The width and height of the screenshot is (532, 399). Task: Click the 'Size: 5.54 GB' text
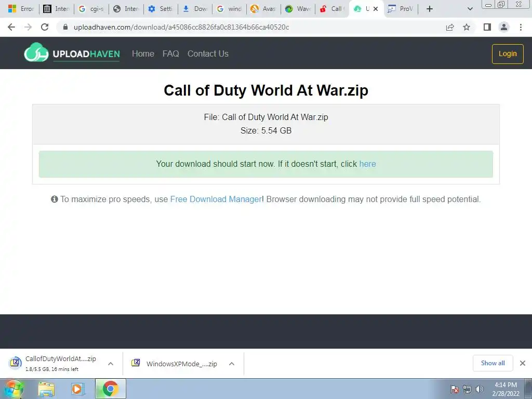[266, 130]
